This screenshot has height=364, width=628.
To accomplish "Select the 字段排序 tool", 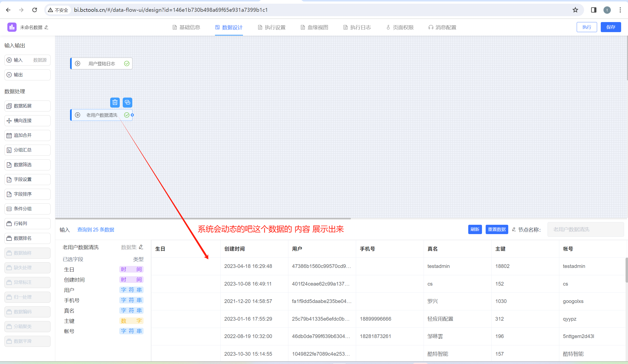I will (27, 194).
